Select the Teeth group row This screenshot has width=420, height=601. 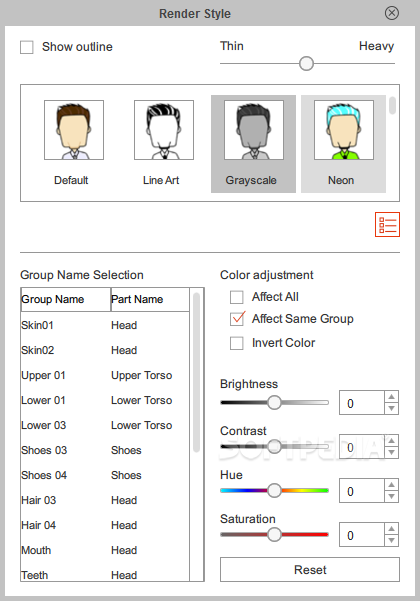click(x=105, y=574)
